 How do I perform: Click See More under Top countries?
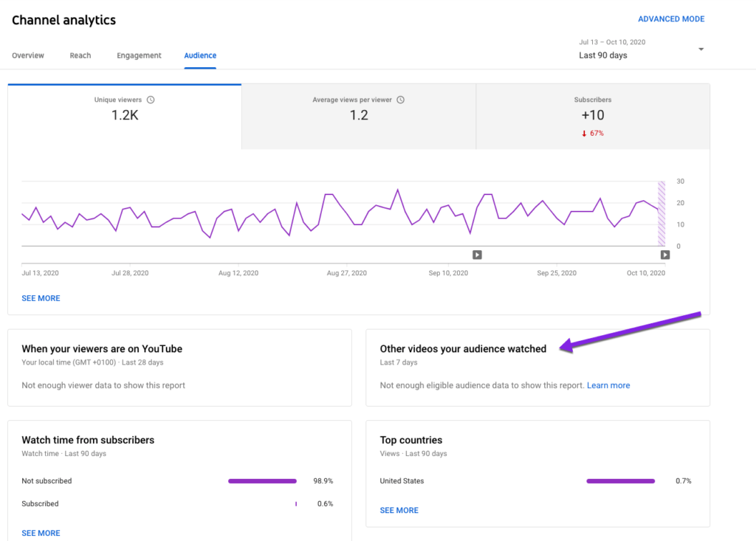click(399, 510)
